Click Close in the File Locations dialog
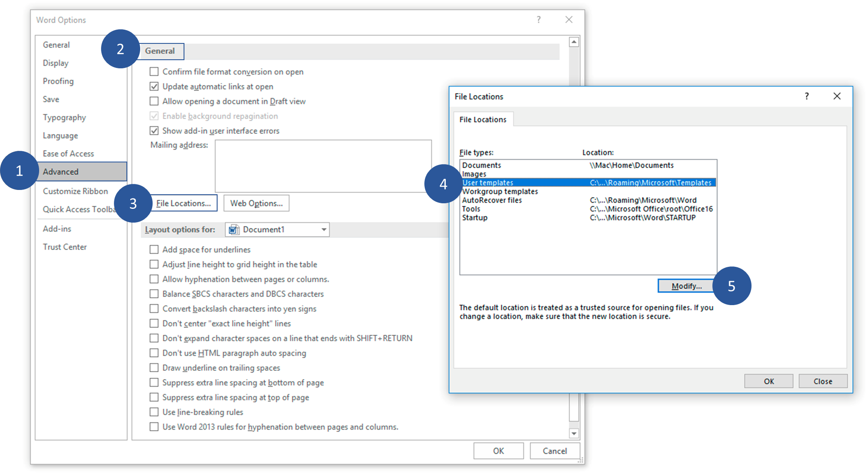Viewport: 868px width, 474px height. click(x=822, y=380)
